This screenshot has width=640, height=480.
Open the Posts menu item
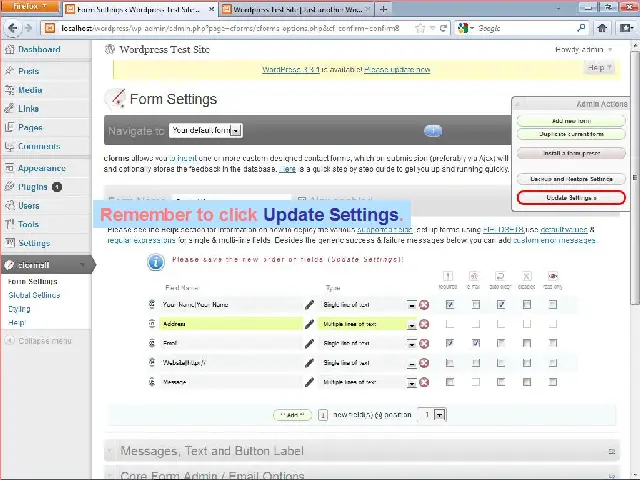[x=29, y=71]
